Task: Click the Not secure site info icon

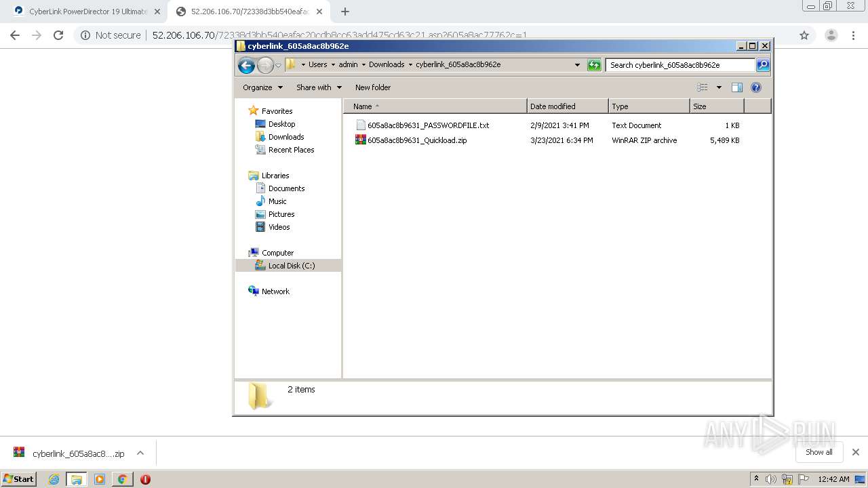Action: pyautogui.click(x=85, y=35)
